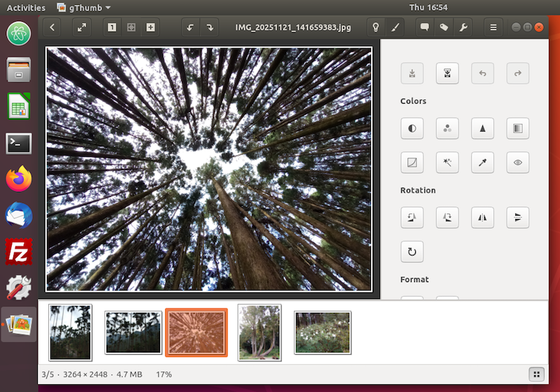Open the Sharpen tool triangle icon
This screenshot has width=560, height=392.
click(482, 129)
